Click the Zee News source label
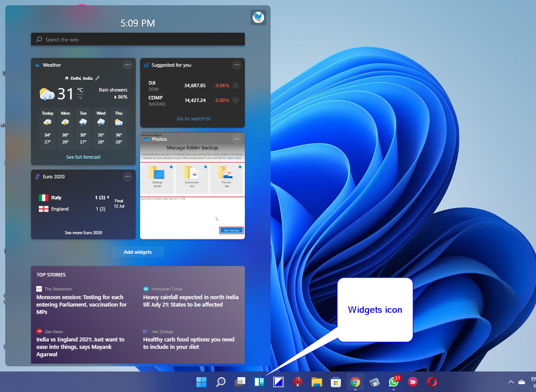 (x=54, y=331)
